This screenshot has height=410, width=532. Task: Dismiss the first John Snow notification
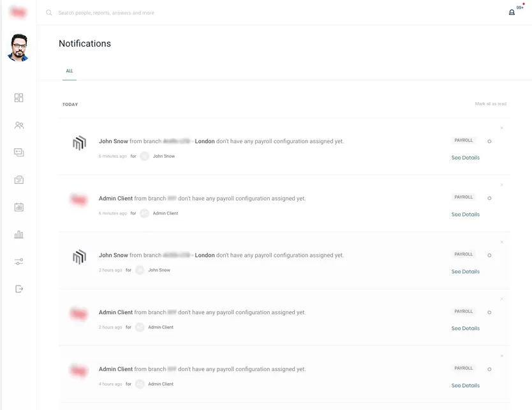click(502, 128)
